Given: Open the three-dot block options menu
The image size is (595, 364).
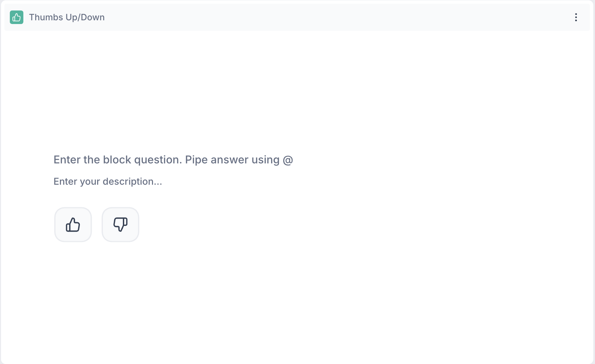Looking at the screenshot, I should (x=576, y=17).
